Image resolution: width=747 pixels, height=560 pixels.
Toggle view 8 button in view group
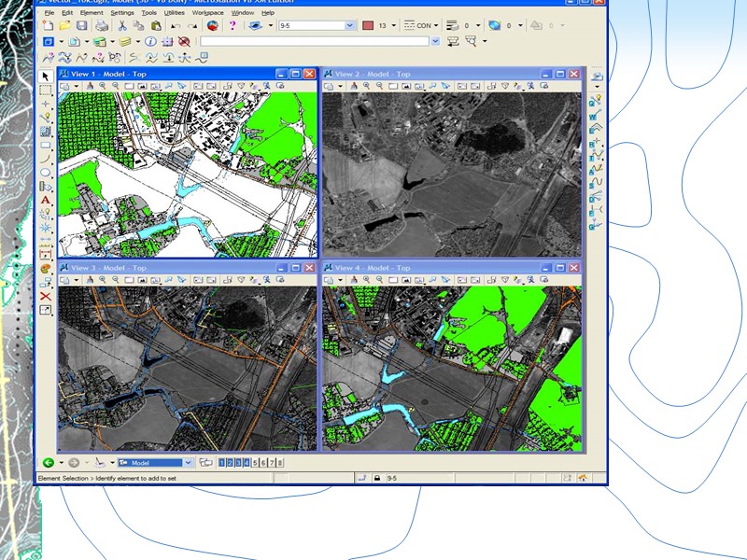280,463
